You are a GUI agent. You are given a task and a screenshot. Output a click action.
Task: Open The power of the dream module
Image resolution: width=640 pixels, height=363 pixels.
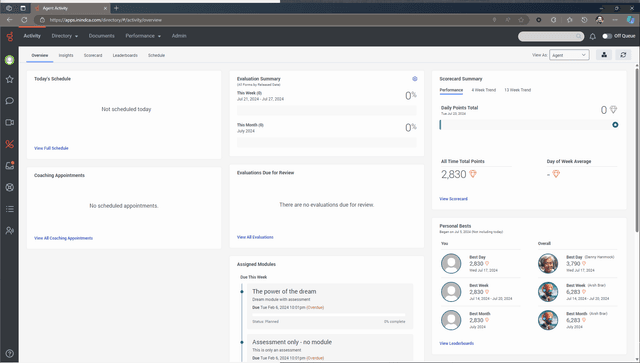(x=284, y=292)
